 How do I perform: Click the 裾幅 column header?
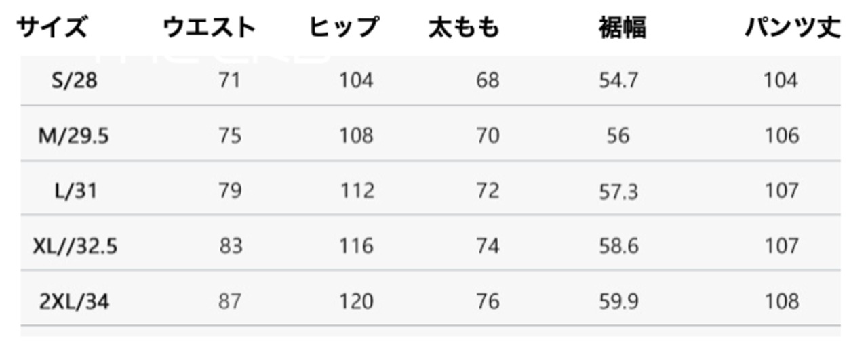[622, 28]
